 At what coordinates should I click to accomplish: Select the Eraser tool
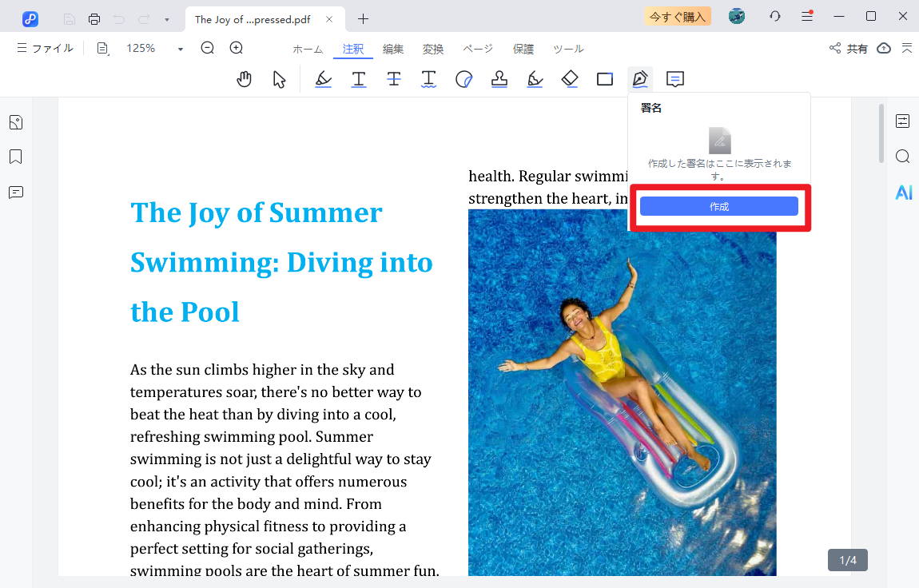[569, 79]
